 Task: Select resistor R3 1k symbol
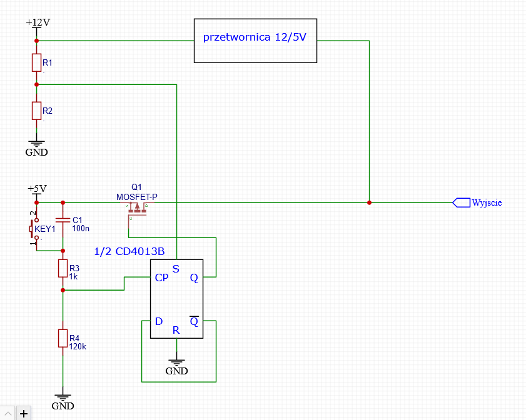63,268
